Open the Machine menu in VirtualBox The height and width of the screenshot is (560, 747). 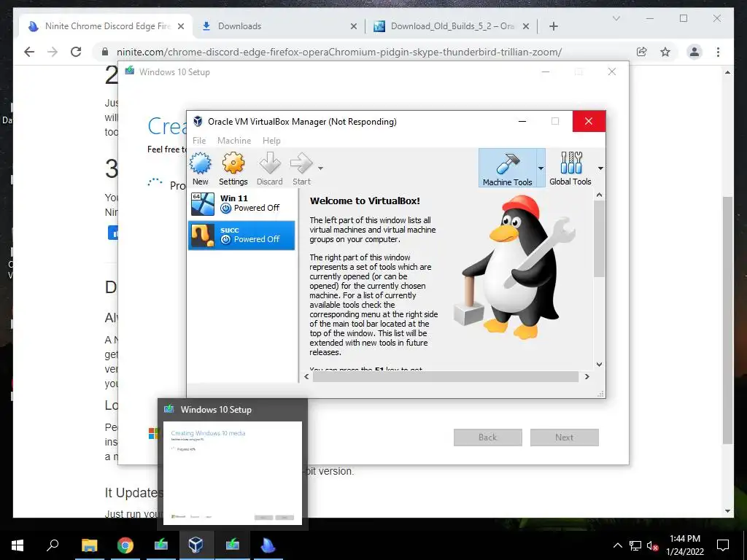tap(234, 141)
